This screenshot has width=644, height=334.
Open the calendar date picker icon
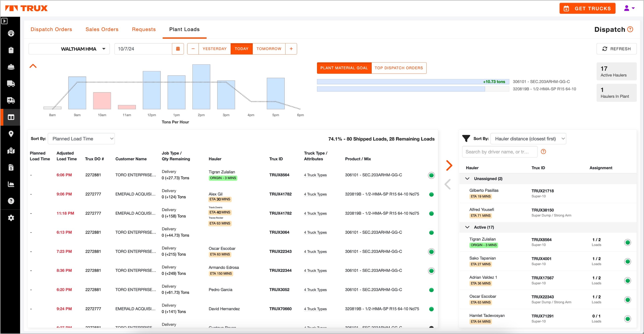[178, 49]
